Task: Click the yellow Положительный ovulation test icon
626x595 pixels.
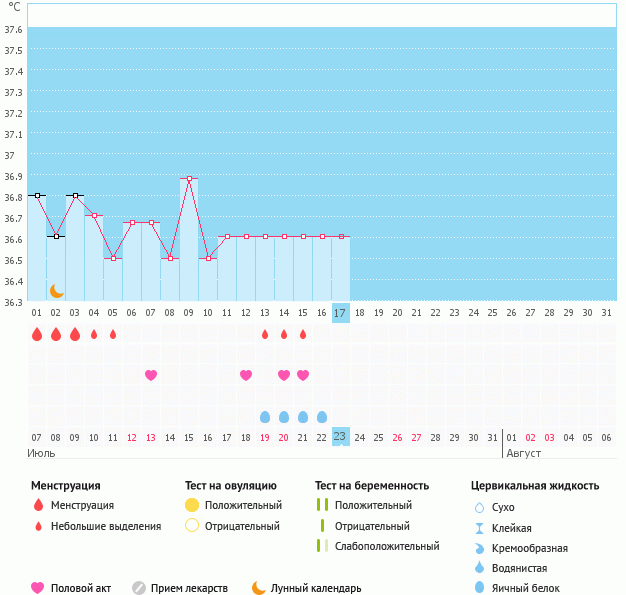Action: coord(192,505)
